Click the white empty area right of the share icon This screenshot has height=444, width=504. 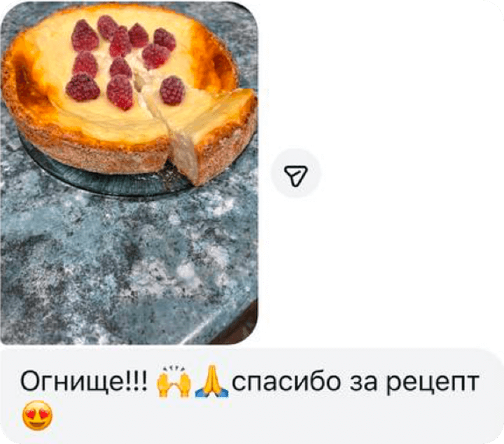pos(412,174)
